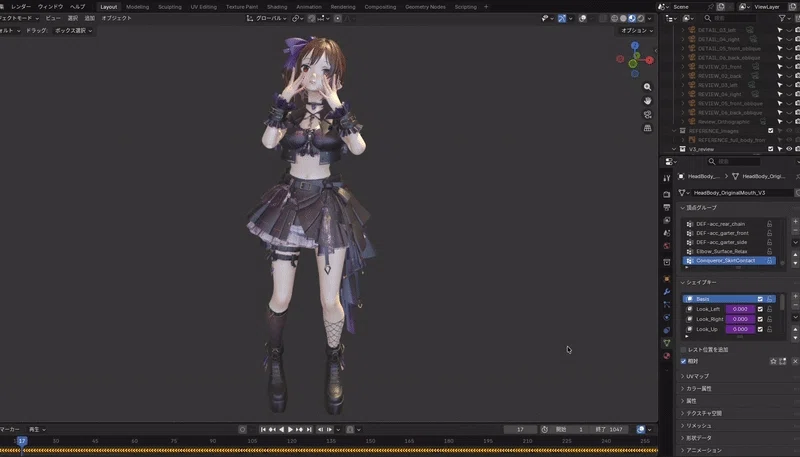The width and height of the screenshot is (800, 457).
Task: Adjust the Look_Left shape key value slider
Action: pyautogui.click(x=740, y=309)
